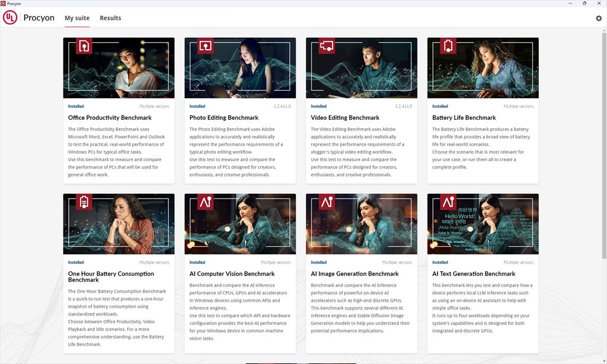607x364 pixels.
Task: Click Installed label on Photo Editing card
Action: [197, 106]
